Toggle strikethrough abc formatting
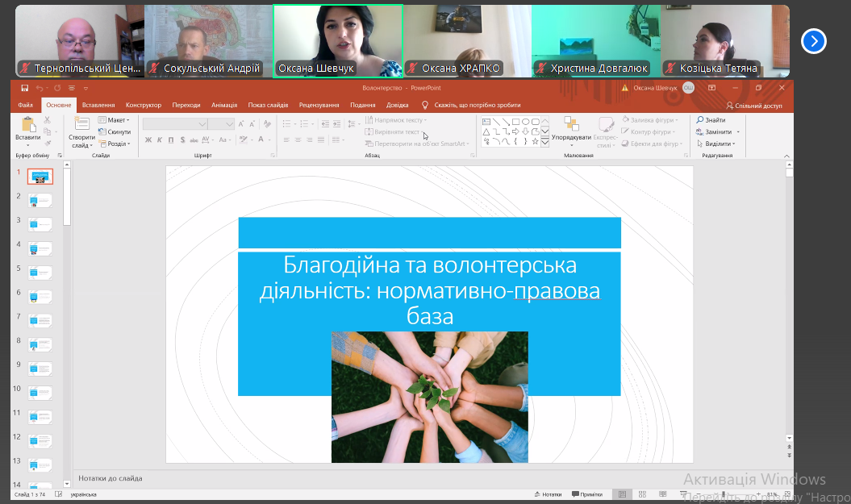The image size is (851, 504). pyautogui.click(x=194, y=140)
